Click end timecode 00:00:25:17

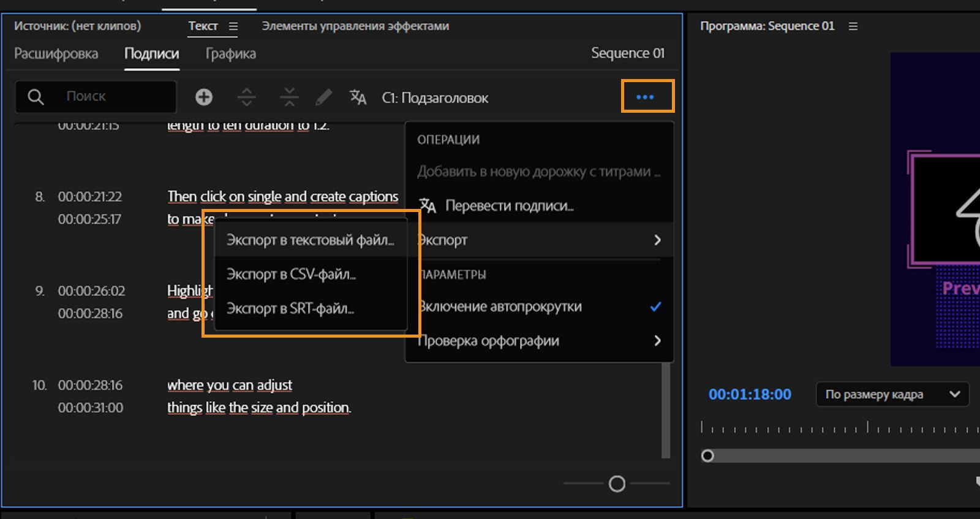(89, 219)
